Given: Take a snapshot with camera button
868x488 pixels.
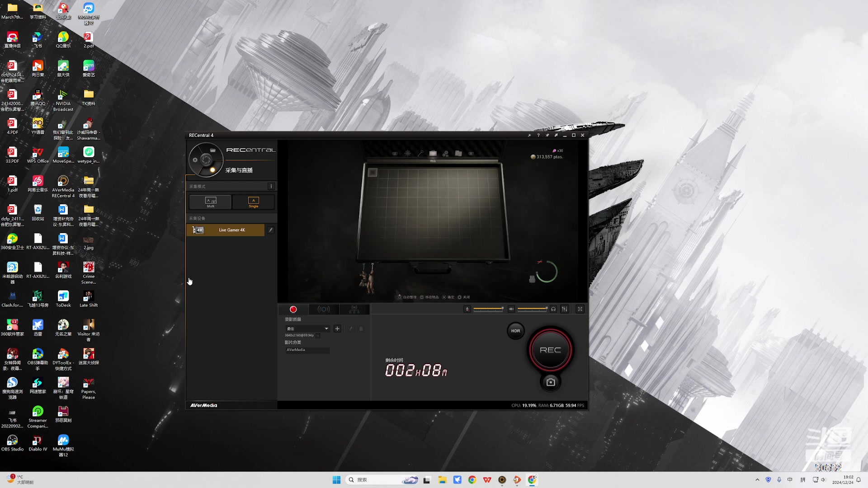Looking at the screenshot, I should [x=550, y=382].
